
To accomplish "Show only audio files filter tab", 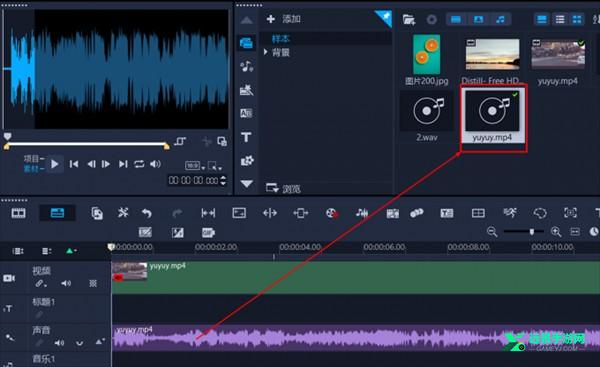I will pyautogui.click(x=500, y=20).
